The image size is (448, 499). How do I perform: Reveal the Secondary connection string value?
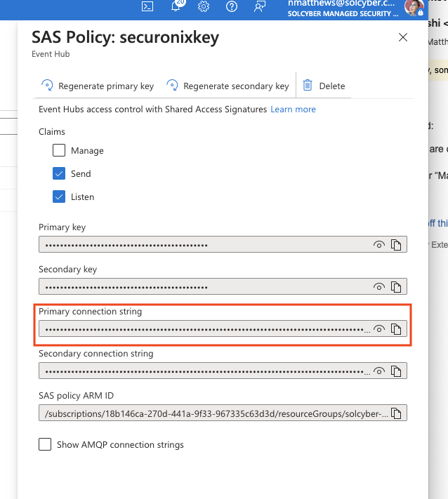[379, 371]
